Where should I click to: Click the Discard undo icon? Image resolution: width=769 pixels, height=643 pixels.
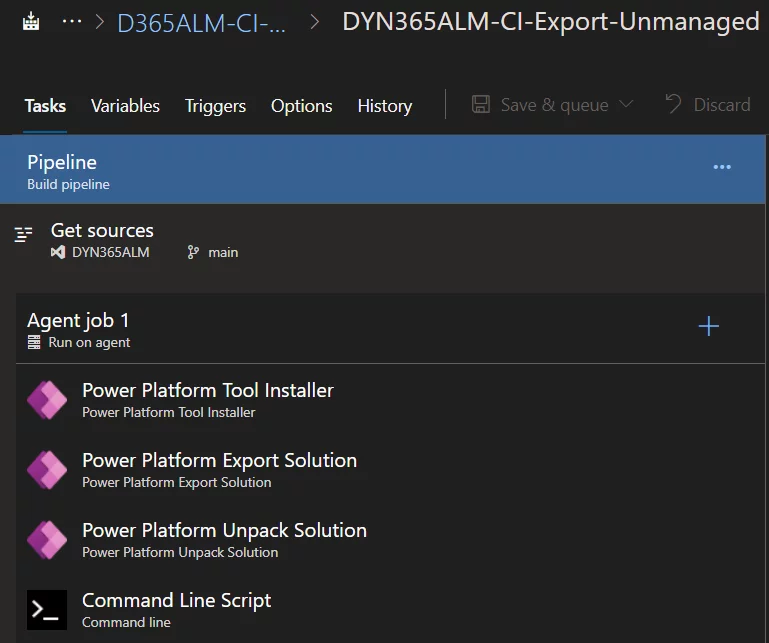[673, 104]
